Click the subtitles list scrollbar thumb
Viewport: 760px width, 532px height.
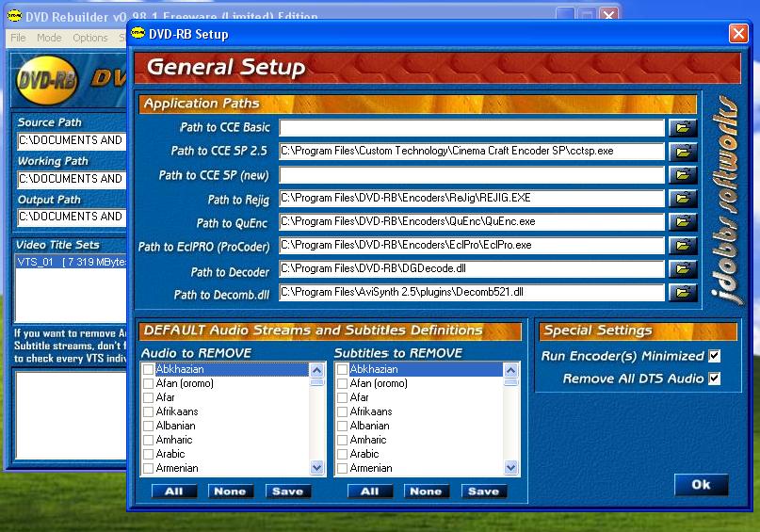(510, 382)
